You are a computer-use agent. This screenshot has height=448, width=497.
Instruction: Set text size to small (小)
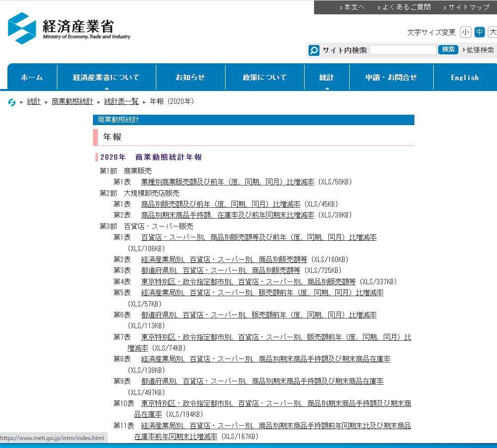coord(465,32)
